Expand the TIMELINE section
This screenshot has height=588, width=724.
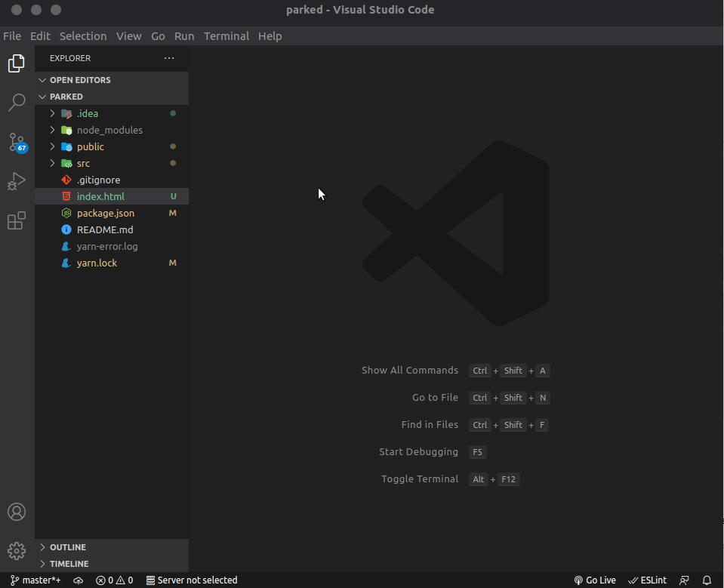112,564
